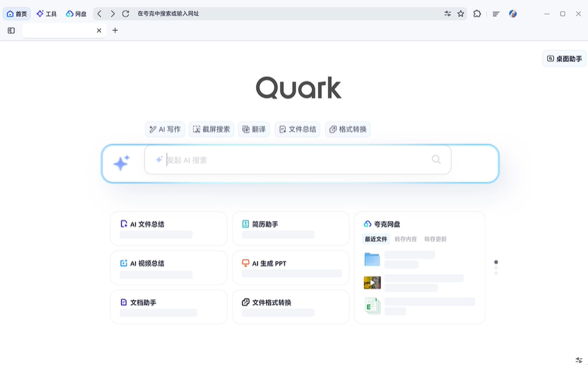Open the 首页 home tab
This screenshot has width=588, height=365.
(x=17, y=14)
